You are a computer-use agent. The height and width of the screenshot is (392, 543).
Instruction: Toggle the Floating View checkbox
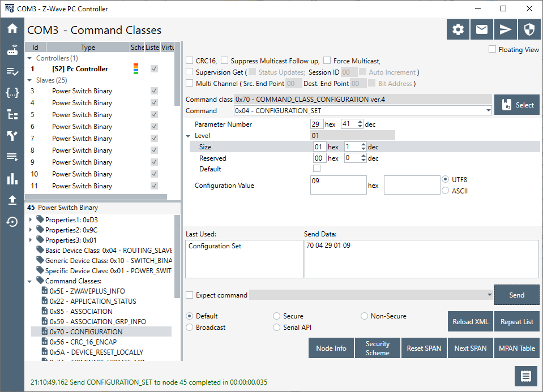pos(493,50)
